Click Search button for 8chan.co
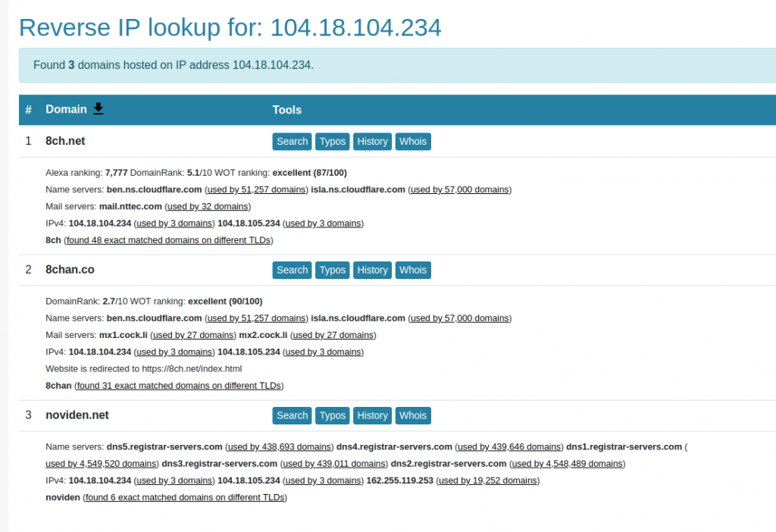The width and height of the screenshot is (776, 532). 292,271
